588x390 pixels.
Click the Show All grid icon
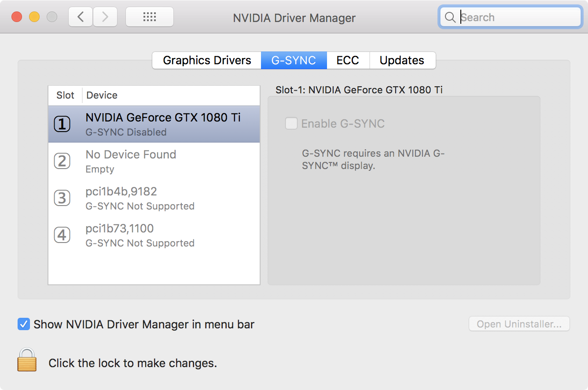coord(150,17)
